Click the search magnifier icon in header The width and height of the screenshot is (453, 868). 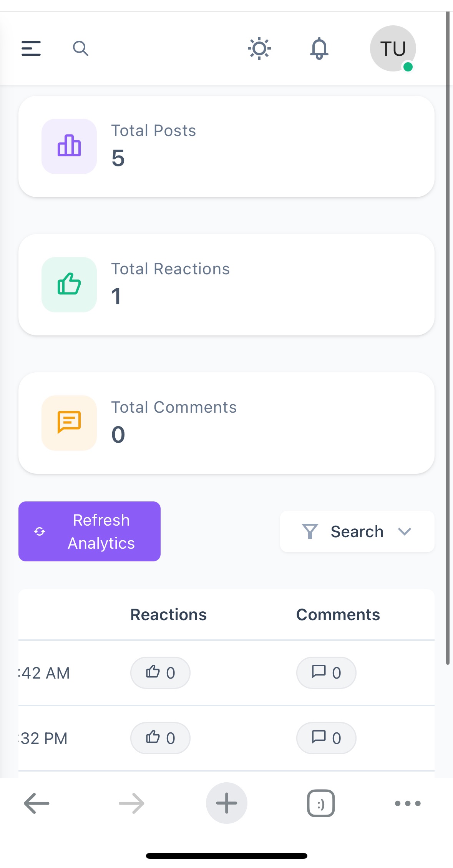pyautogui.click(x=80, y=48)
